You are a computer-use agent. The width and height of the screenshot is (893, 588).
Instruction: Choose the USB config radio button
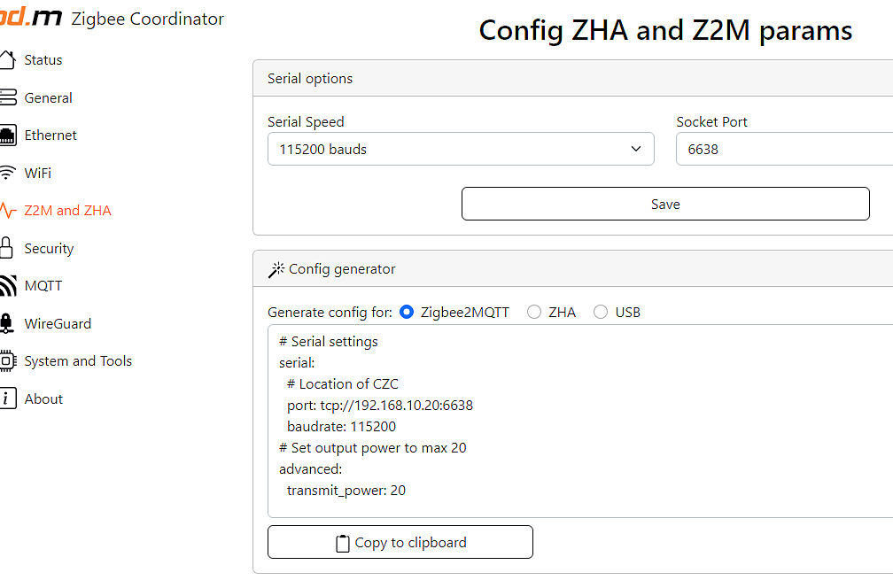tap(601, 312)
